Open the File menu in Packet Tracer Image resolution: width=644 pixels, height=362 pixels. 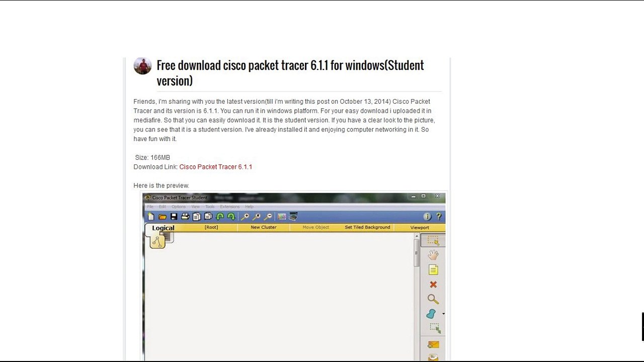[x=150, y=207]
